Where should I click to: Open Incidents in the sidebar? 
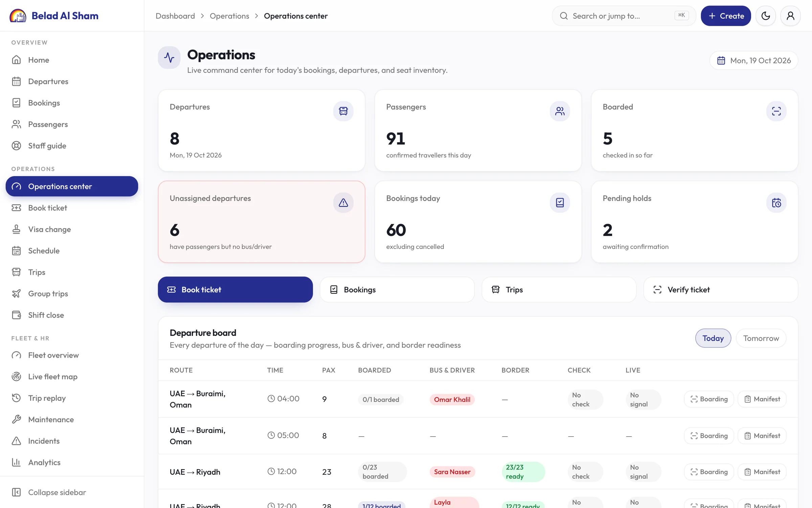point(72,441)
